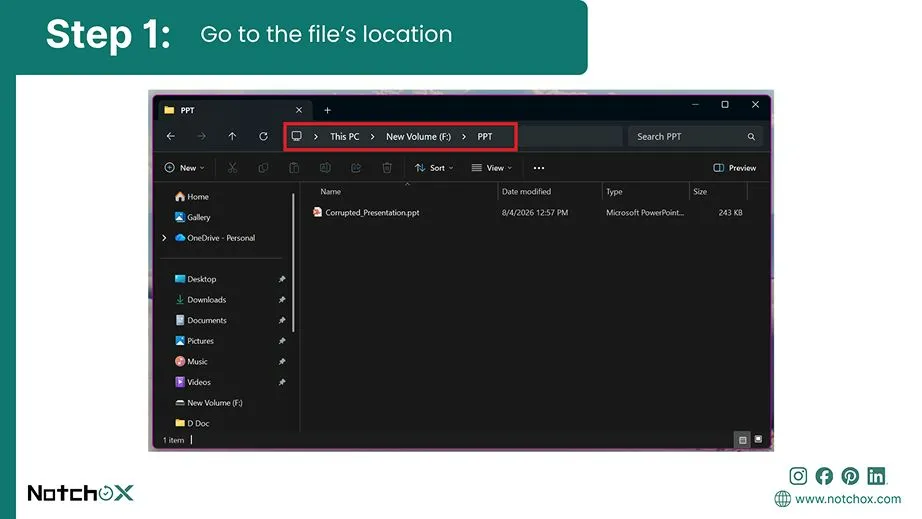Viewport: 922px width, 519px height.
Task: Go up one folder level
Action: (232, 136)
